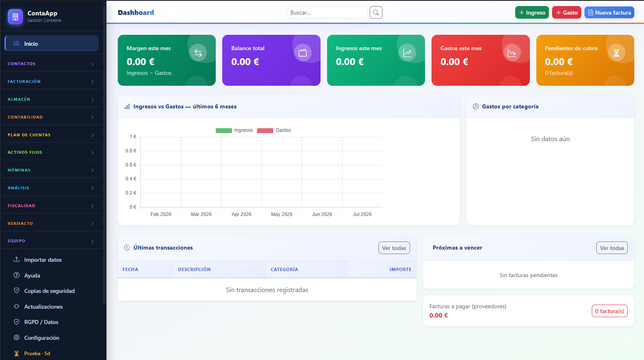The height and width of the screenshot is (360, 644).
Task: Expand the Facturación section
Action: [51, 82]
